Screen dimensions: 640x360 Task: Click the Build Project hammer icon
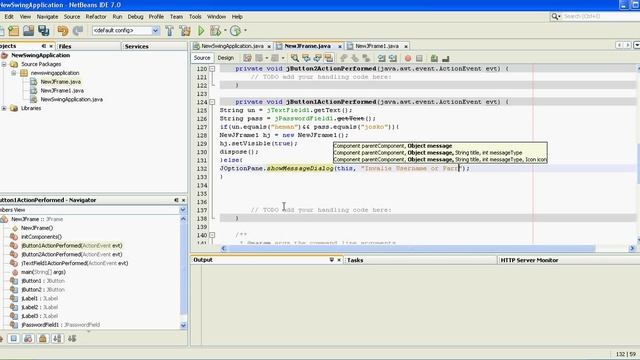pyautogui.click(x=169, y=31)
